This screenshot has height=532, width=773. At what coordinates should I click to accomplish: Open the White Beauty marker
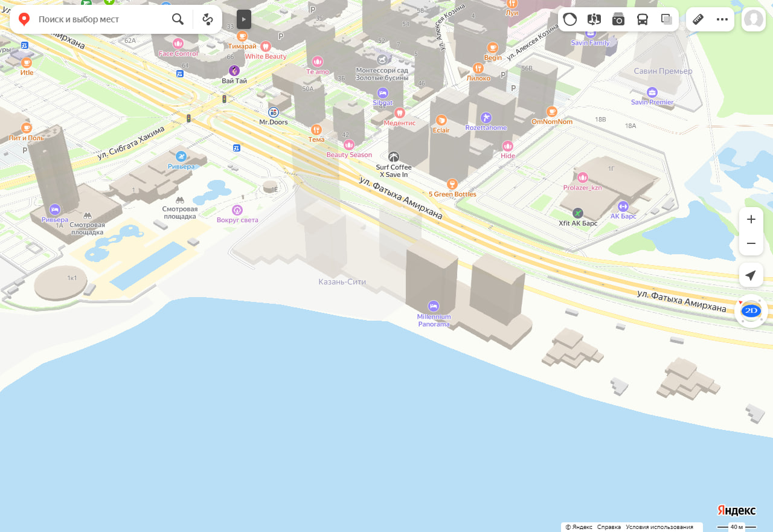(x=266, y=46)
